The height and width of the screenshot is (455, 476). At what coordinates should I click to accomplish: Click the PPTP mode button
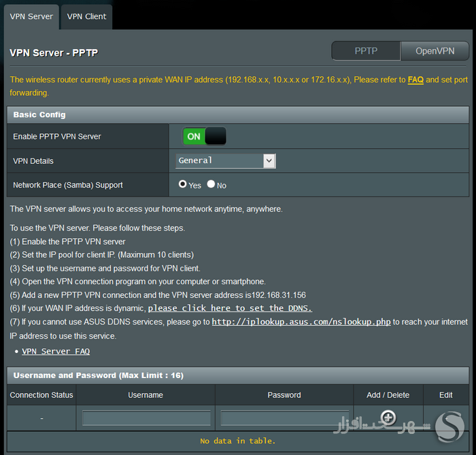click(x=366, y=51)
